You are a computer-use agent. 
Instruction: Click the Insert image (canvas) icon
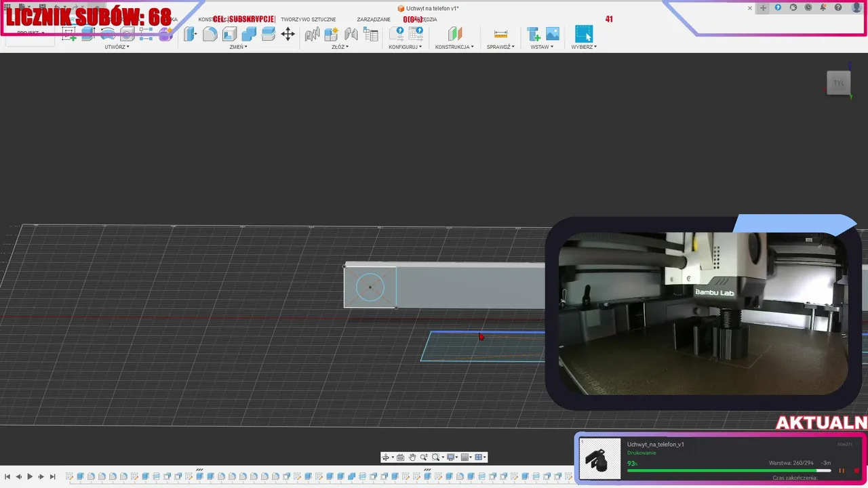(553, 34)
